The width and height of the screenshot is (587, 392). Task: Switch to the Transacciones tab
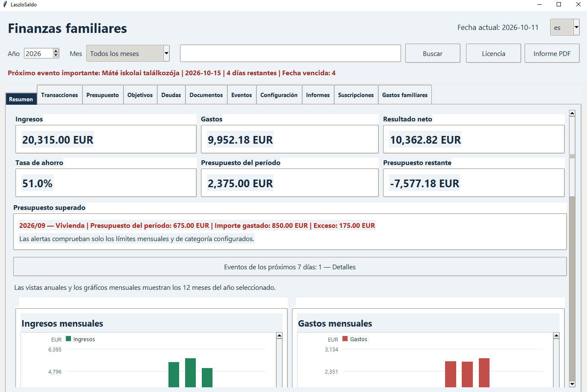(59, 95)
